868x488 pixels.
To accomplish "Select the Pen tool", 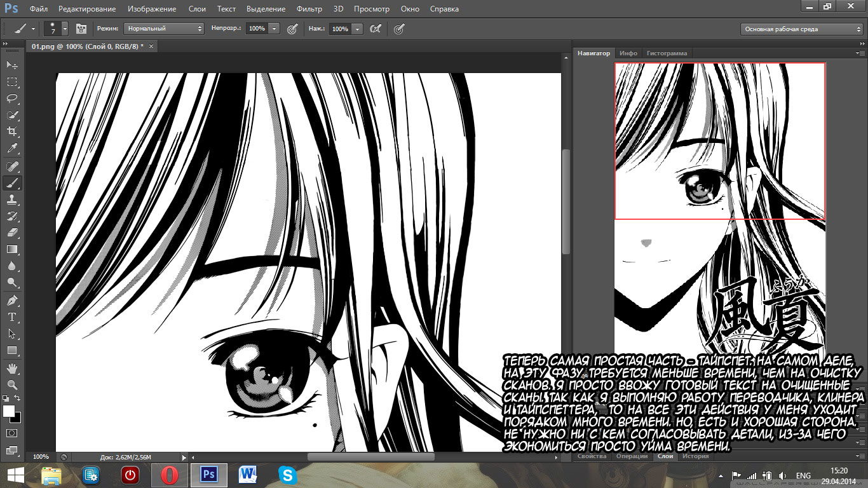I will [x=12, y=300].
